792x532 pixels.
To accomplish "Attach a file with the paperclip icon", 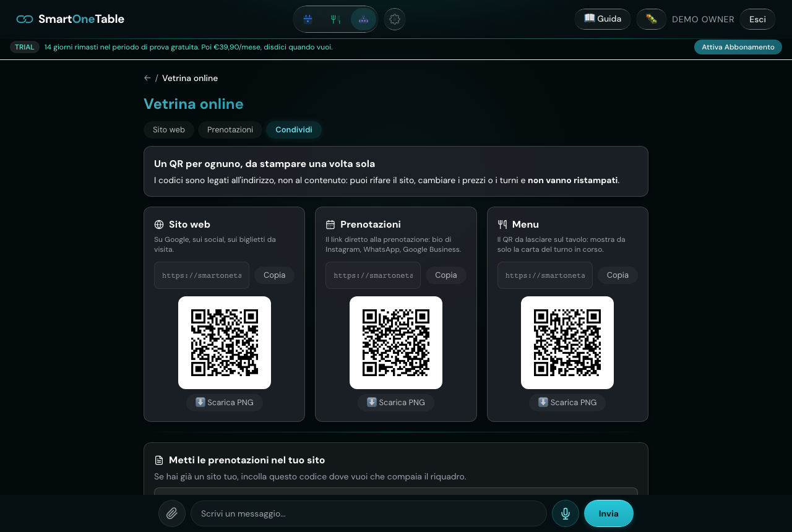I will 172,513.
